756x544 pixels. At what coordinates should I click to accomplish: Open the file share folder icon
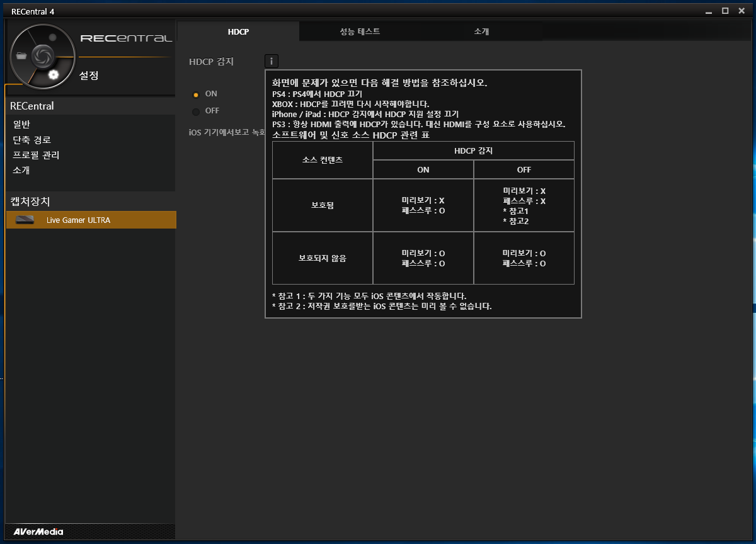tap(22, 55)
